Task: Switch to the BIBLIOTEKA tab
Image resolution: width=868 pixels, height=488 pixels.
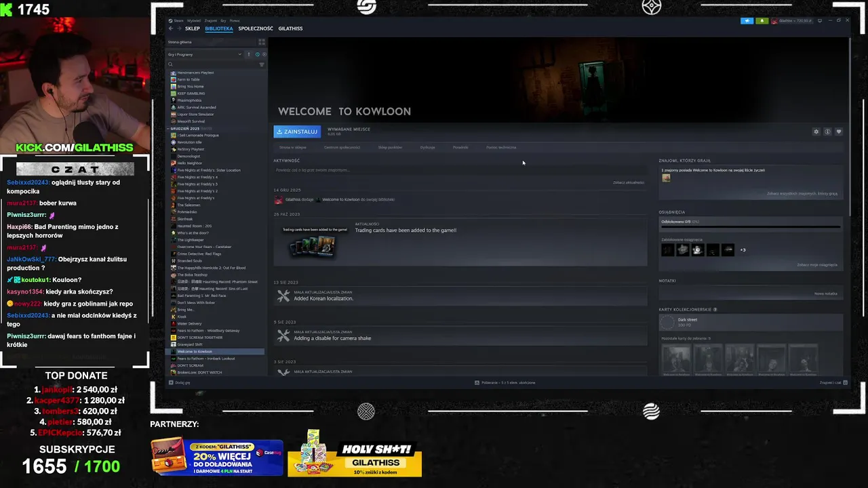Action: (x=219, y=28)
